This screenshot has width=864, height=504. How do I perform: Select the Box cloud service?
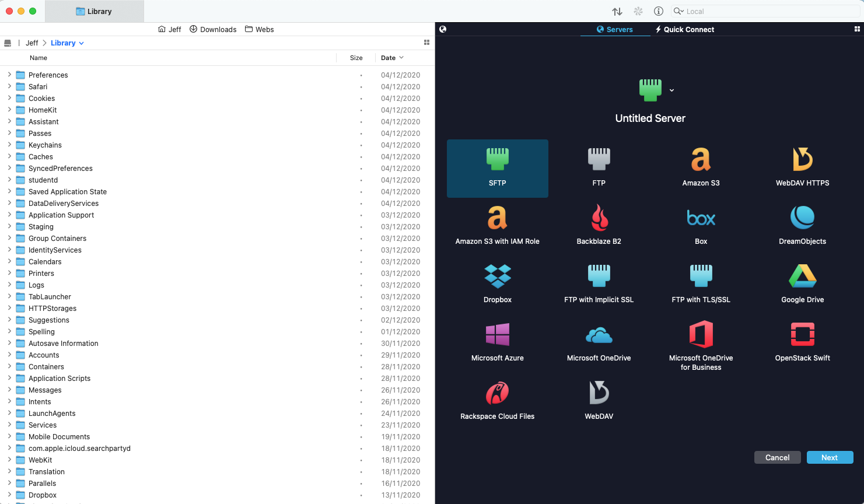coord(701,226)
